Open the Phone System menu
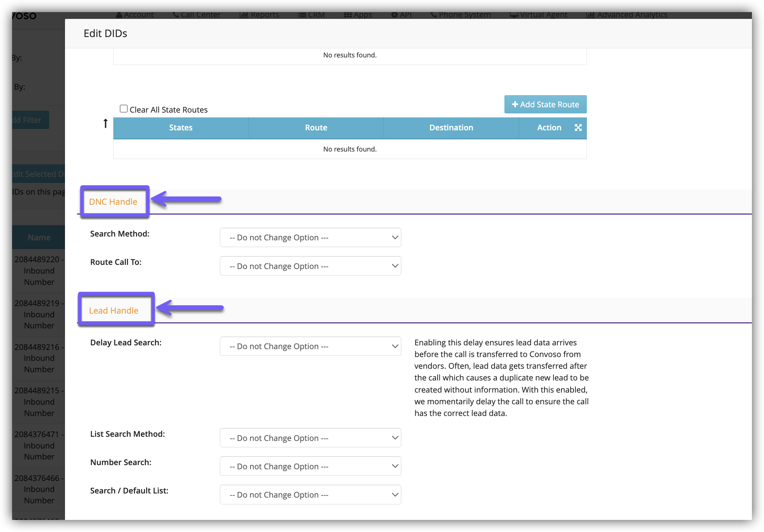Screen dimensions: 764x532 pyautogui.click(x=461, y=15)
